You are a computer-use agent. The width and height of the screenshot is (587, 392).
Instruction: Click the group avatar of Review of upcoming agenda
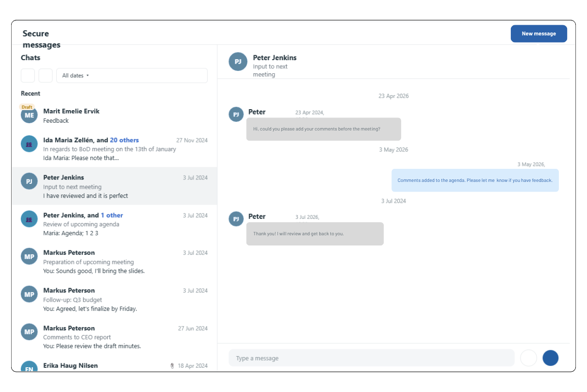pyautogui.click(x=29, y=219)
